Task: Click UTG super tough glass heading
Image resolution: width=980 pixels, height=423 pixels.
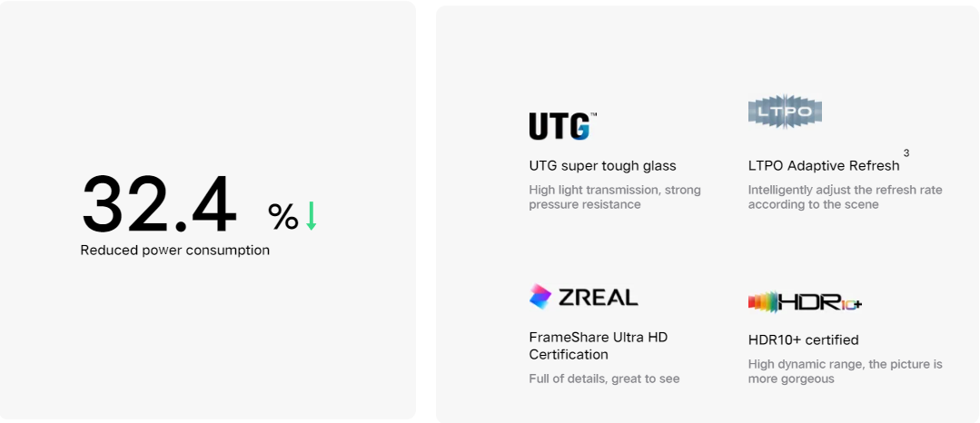Action: pos(602,166)
